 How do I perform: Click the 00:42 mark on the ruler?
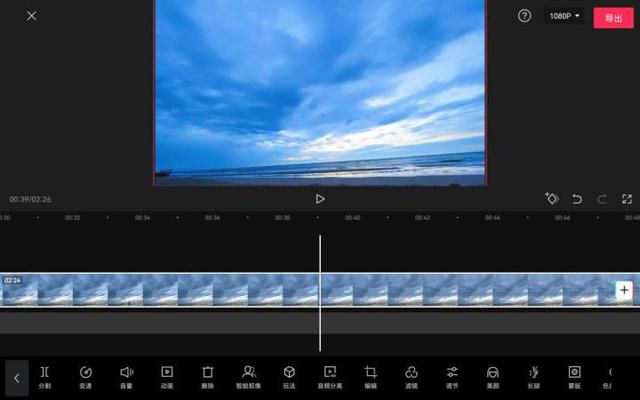click(x=422, y=218)
